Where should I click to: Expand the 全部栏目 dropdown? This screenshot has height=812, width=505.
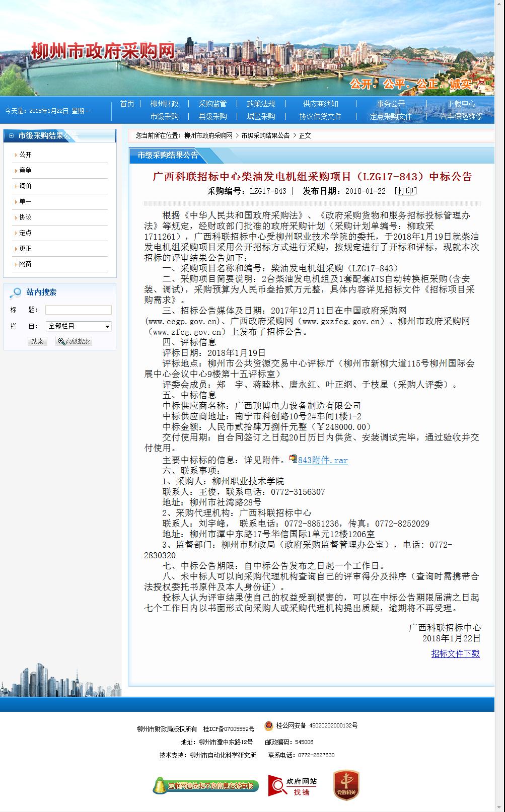point(79,326)
